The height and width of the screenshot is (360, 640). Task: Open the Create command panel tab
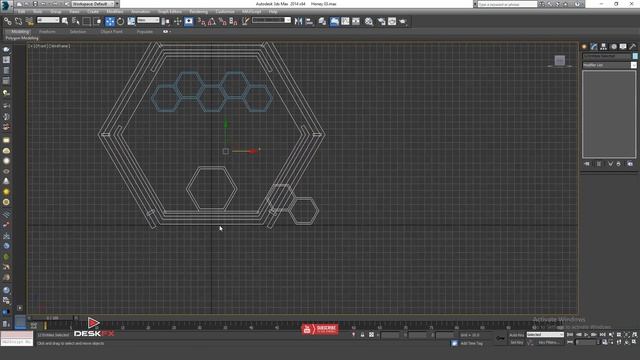[584, 47]
